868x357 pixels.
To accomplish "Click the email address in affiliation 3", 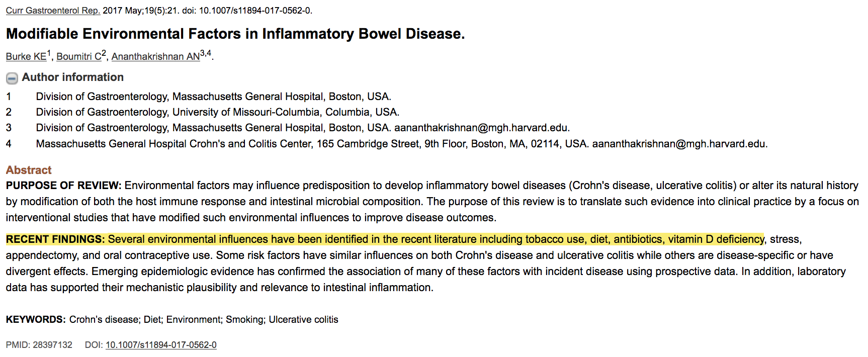I will coord(481,128).
